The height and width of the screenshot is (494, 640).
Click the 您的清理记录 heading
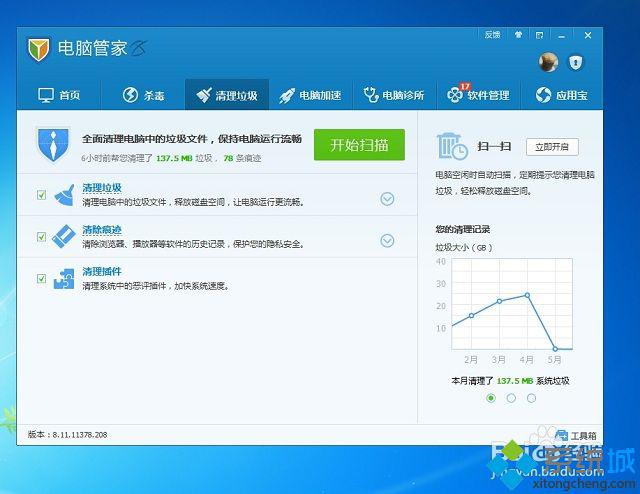click(x=462, y=229)
